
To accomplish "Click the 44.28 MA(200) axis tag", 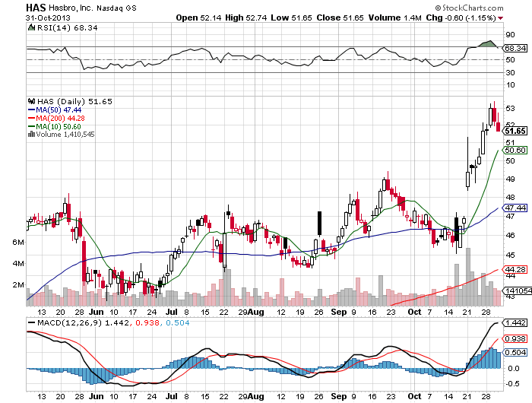I will (x=515, y=270).
